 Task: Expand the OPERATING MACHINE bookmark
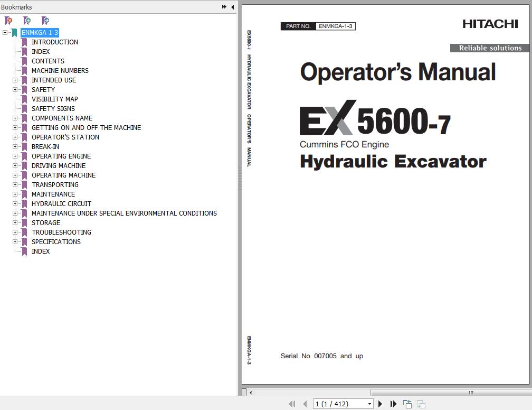[x=15, y=175]
